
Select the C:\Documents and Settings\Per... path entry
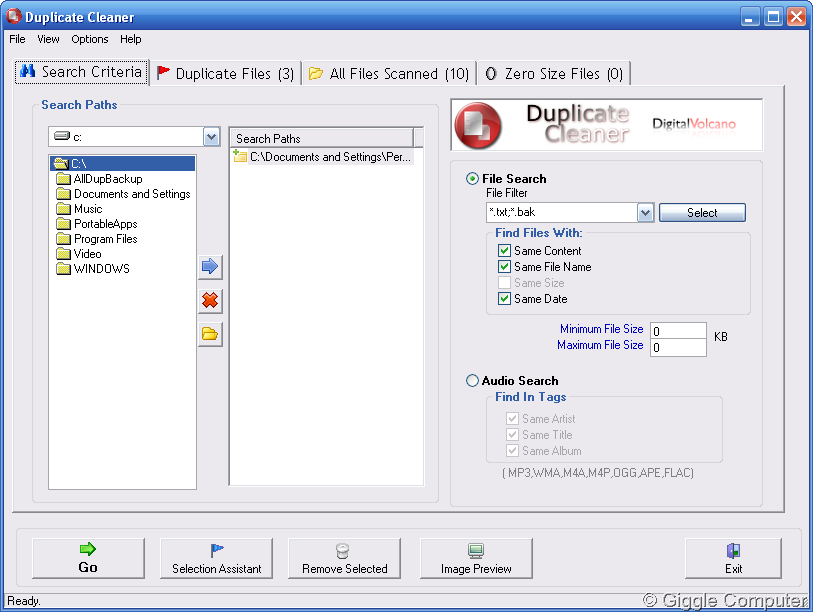(322, 157)
